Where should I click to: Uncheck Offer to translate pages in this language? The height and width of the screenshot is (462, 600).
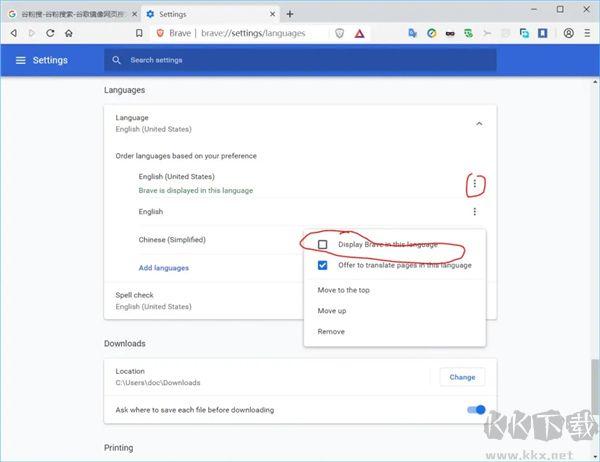coord(323,265)
